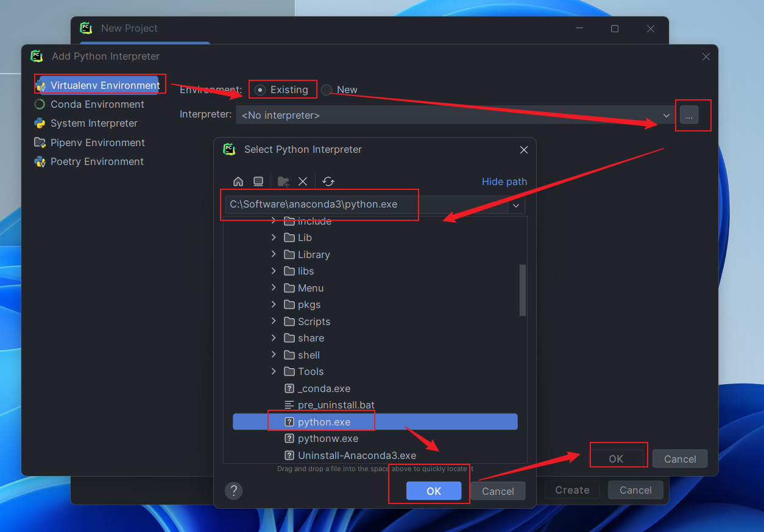The width and height of the screenshot is (764, 532).
Task: Click the ... browse interpreter button
Action: (x=689, y=115)
